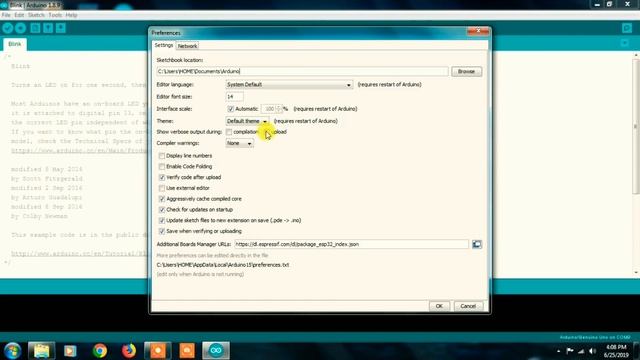Click the Save sketch toolbar icon
This screenshot has height=360, width=640.
61,28
